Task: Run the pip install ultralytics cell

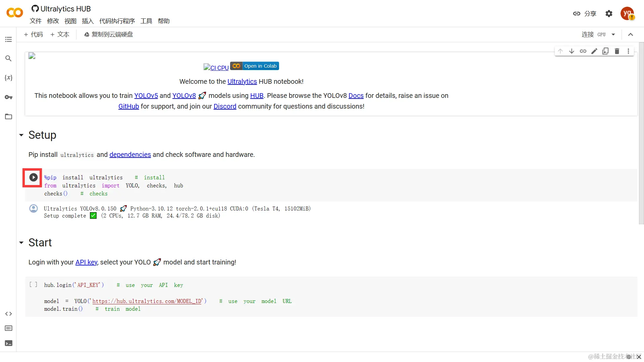Action: [33, 177]
